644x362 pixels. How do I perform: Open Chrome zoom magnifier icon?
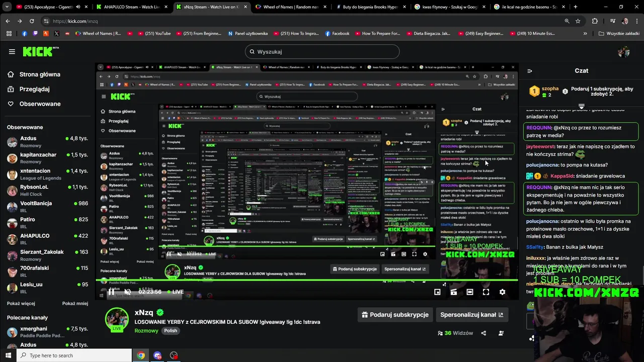(567, 21)
